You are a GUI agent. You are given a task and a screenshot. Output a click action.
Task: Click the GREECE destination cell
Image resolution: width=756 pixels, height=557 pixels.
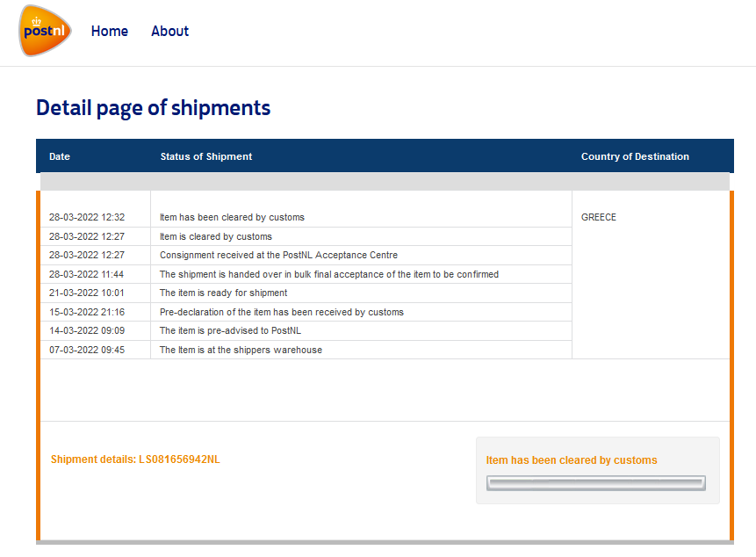(x=598, y=217)
